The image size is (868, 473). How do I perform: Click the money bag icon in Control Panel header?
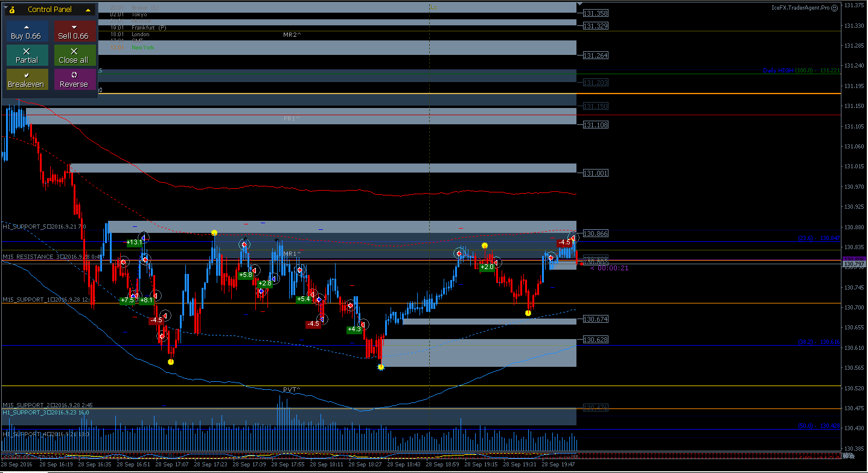12,10
